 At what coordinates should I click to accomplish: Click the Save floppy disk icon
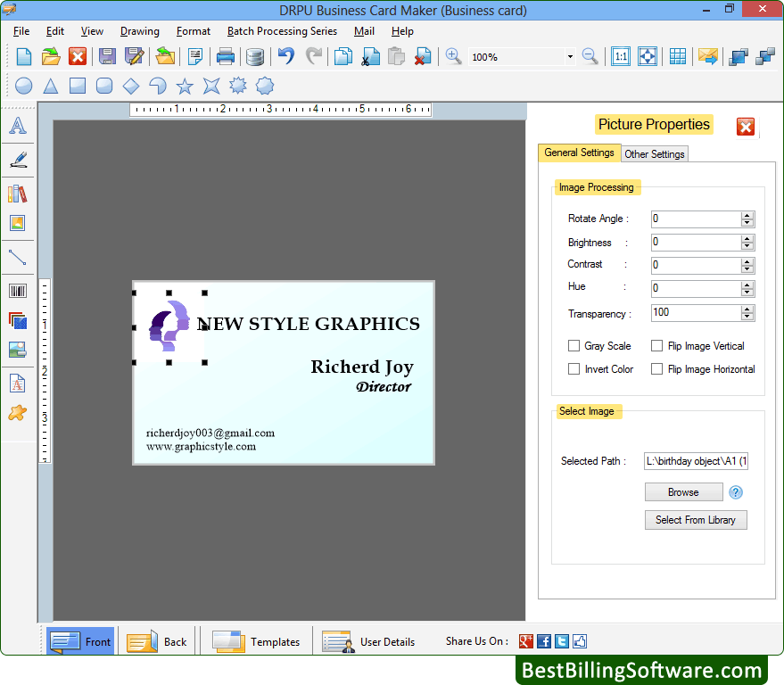(107, 56)
